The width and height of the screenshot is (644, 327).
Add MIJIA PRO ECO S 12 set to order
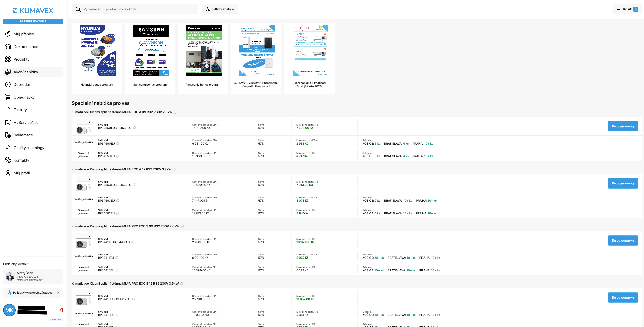(x=623, y=297)
